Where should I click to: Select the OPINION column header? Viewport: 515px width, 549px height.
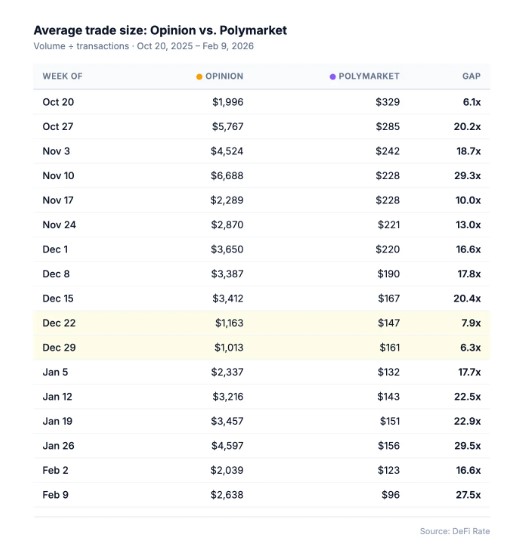click(224, 76)
